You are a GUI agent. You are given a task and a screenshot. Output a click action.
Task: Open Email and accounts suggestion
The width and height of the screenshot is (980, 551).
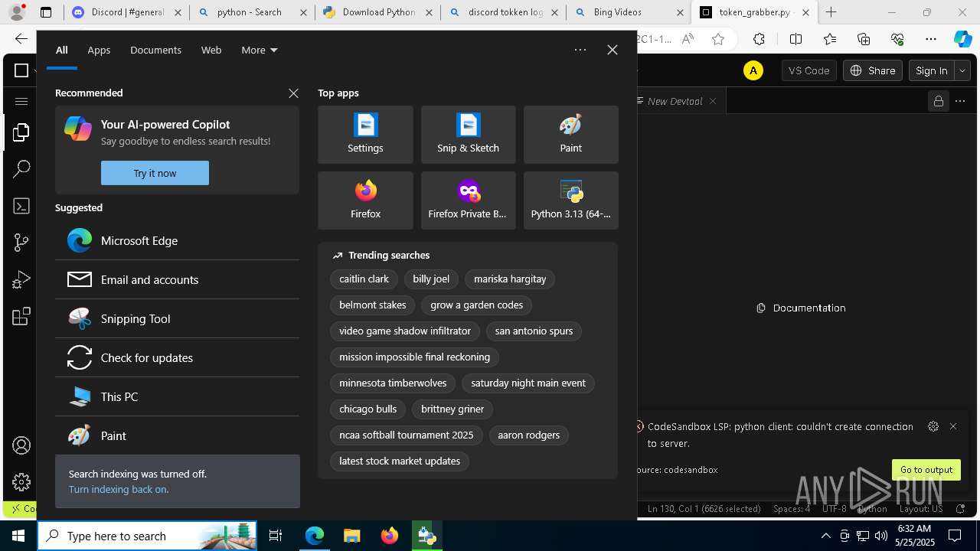[177, 279]
